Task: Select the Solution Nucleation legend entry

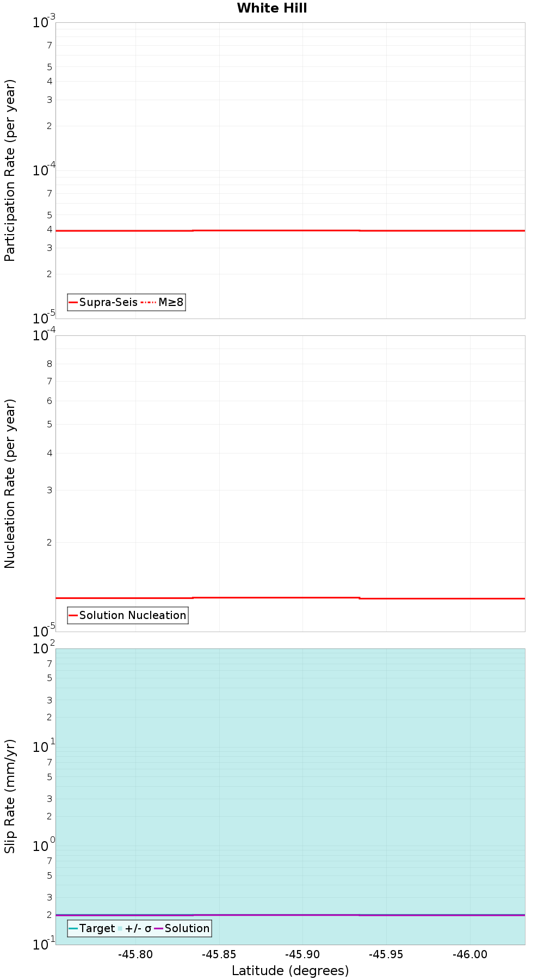Action: pyautogui.click(x=128, y=615)
